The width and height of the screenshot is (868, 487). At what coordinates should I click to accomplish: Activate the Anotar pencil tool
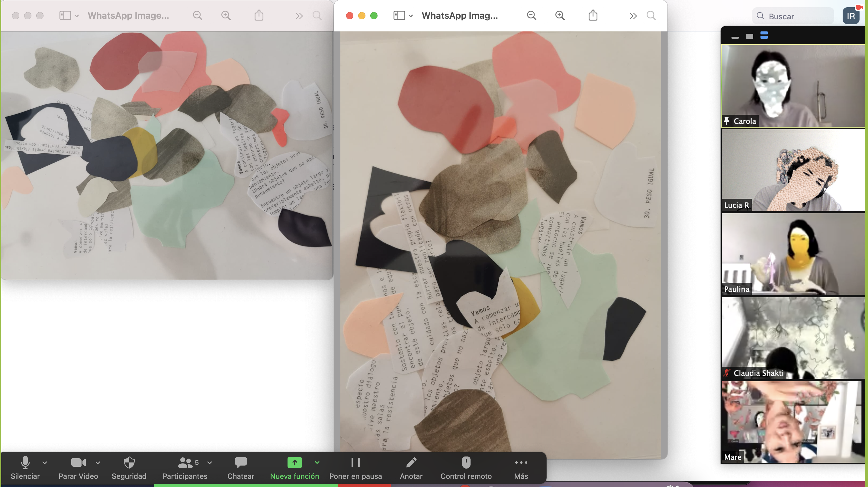point(411,467)
